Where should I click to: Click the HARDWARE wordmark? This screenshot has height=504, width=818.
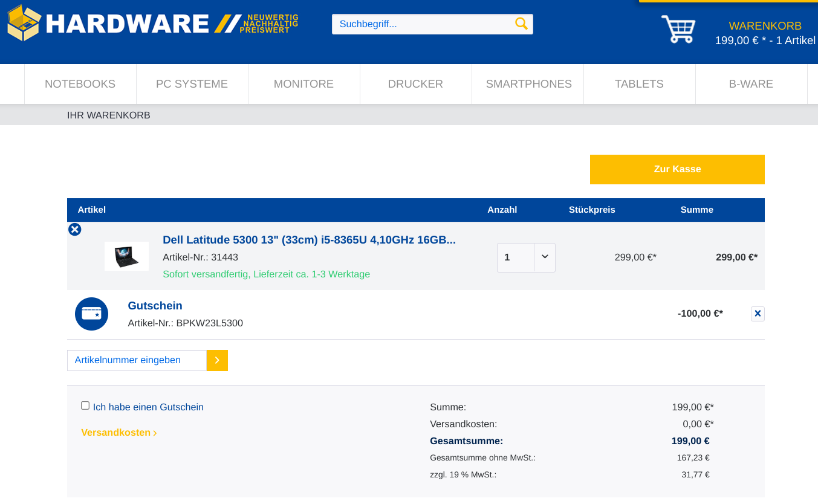click(x=128, y=24)
